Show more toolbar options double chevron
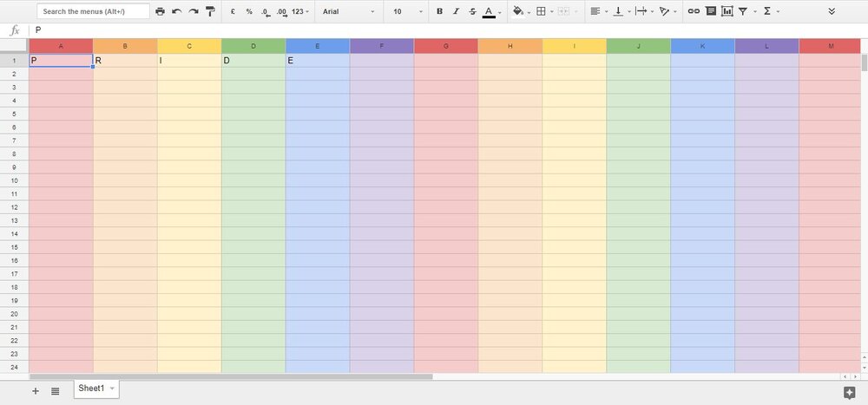 tap(832, 11)
